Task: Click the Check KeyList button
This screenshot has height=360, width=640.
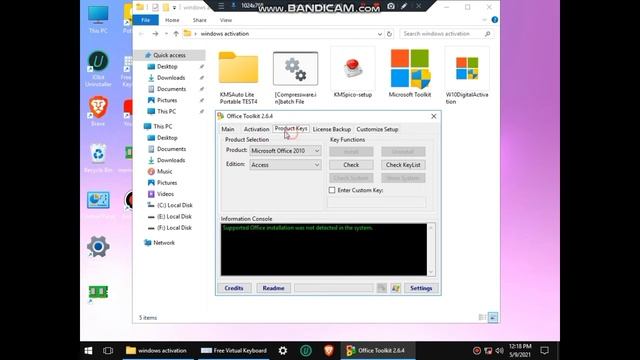Action: click(x=403, y=165)
